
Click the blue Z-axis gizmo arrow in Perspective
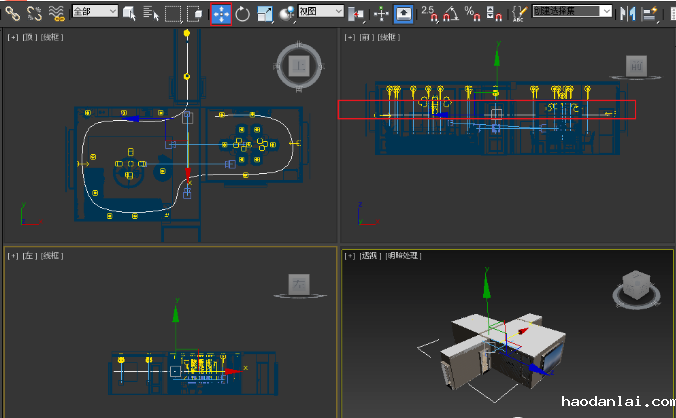coord(537,369)
